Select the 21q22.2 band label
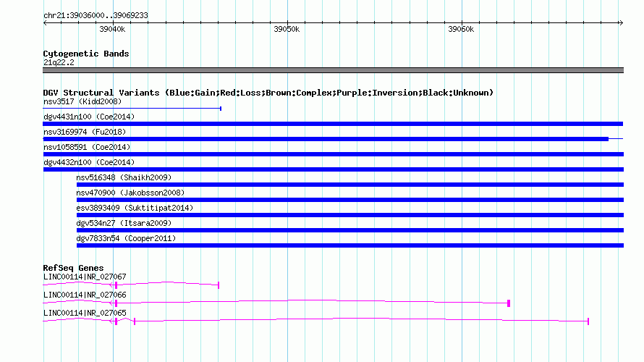 59,62
